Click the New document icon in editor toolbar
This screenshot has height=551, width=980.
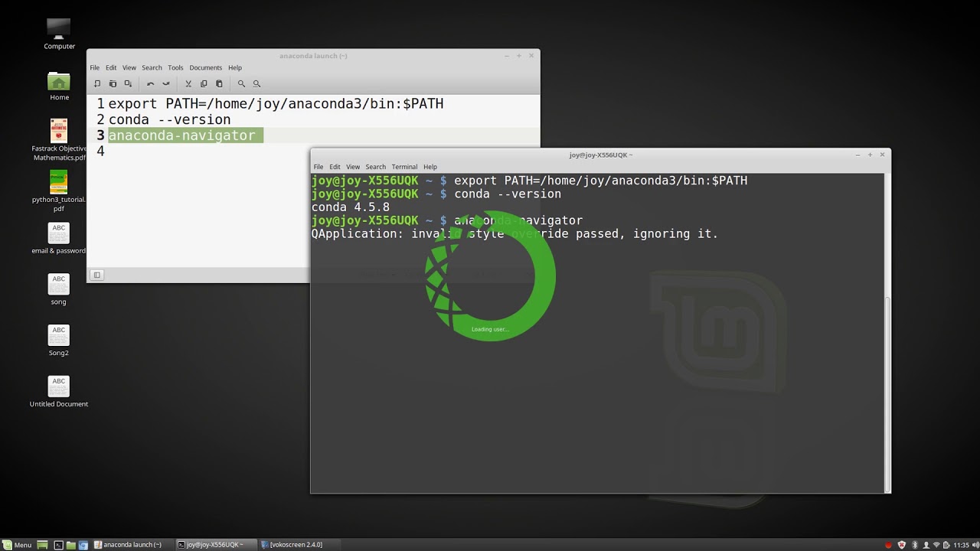[x=97, y=83]
